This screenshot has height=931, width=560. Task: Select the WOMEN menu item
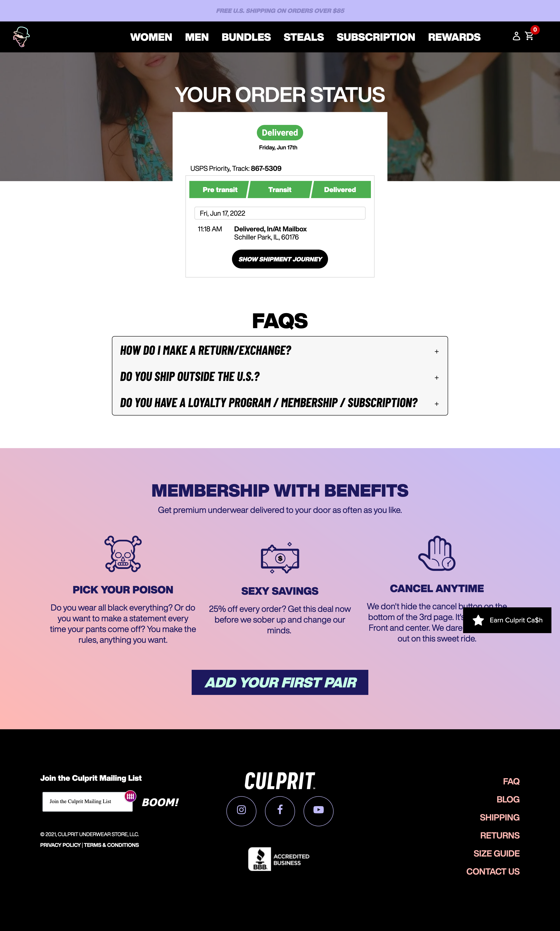pos(151,36)
